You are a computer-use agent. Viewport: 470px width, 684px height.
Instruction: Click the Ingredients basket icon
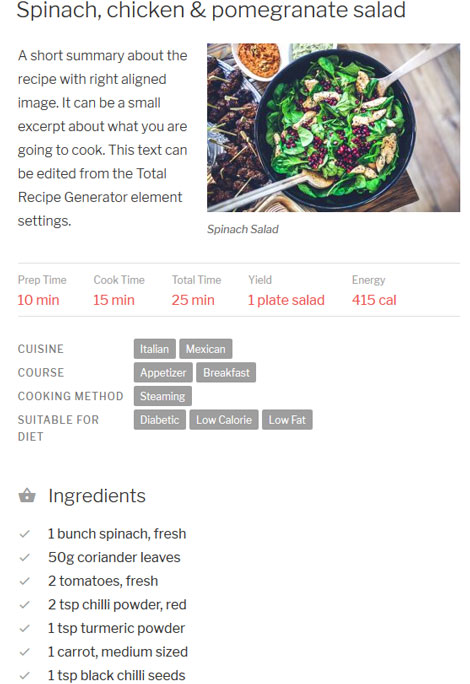coord(27,496)
